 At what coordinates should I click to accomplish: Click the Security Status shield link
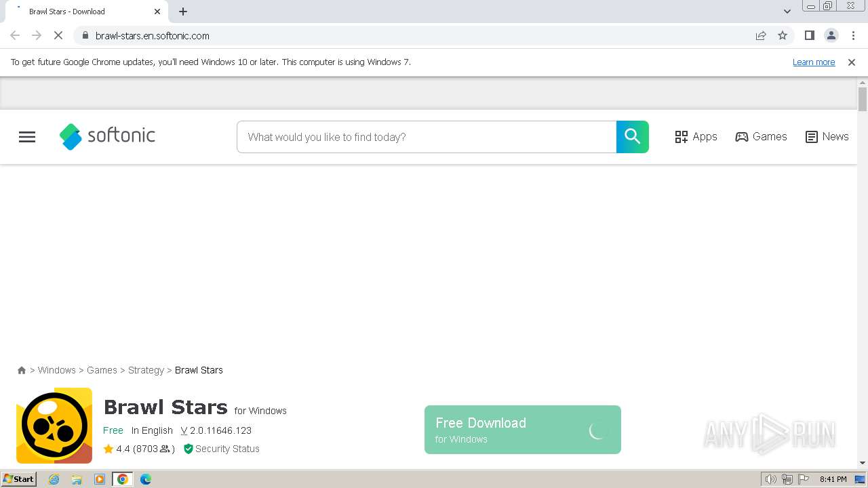pos(222,449)
